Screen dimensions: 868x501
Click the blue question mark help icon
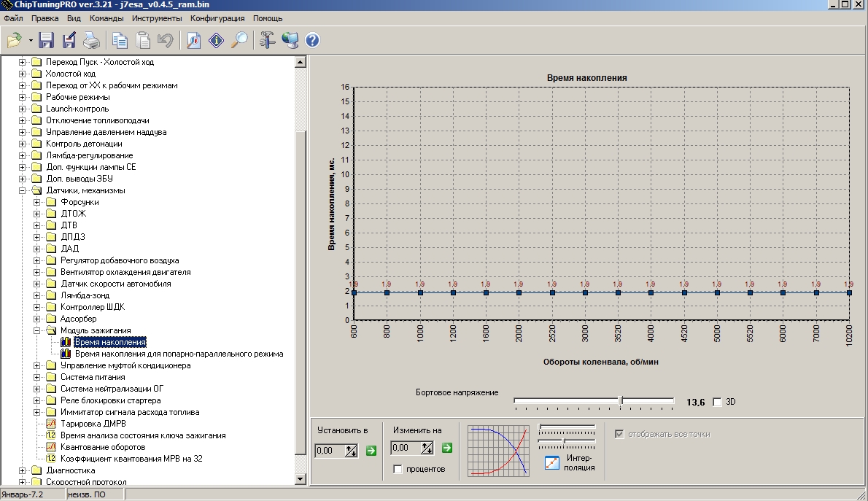coord(313,40)
